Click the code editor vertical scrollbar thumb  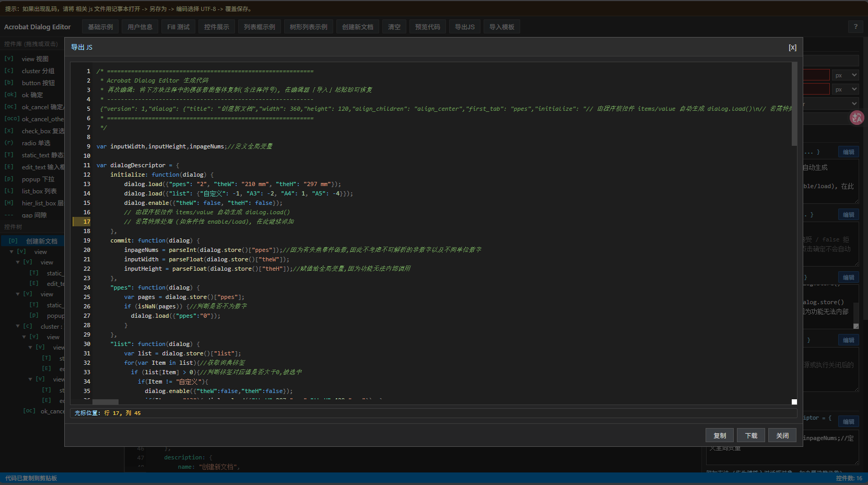click(794, 104)
